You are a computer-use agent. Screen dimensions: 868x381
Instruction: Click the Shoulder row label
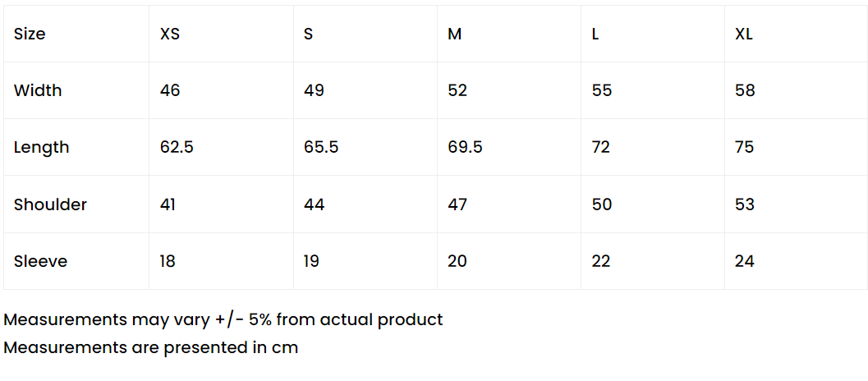pos(76,204)
